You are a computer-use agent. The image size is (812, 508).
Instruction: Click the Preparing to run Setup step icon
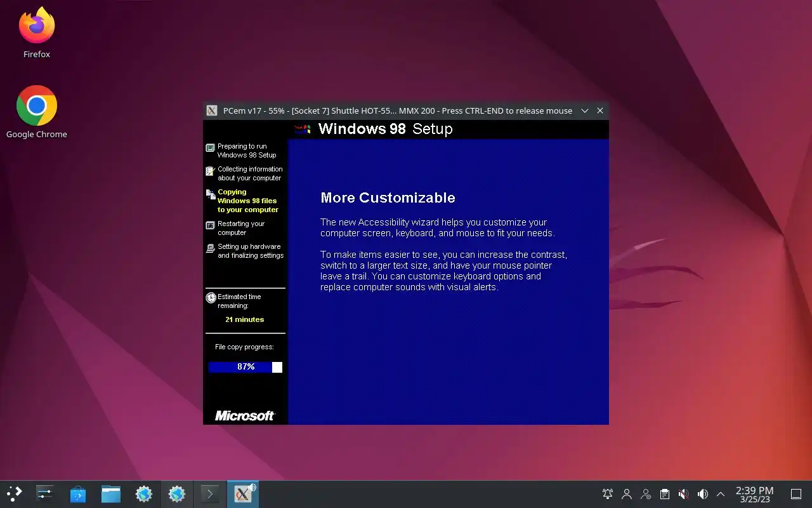click(210, 148)
